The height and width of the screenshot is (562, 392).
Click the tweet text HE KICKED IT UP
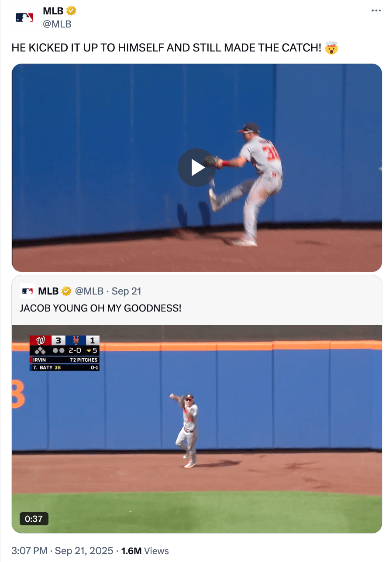pos(166,48)
